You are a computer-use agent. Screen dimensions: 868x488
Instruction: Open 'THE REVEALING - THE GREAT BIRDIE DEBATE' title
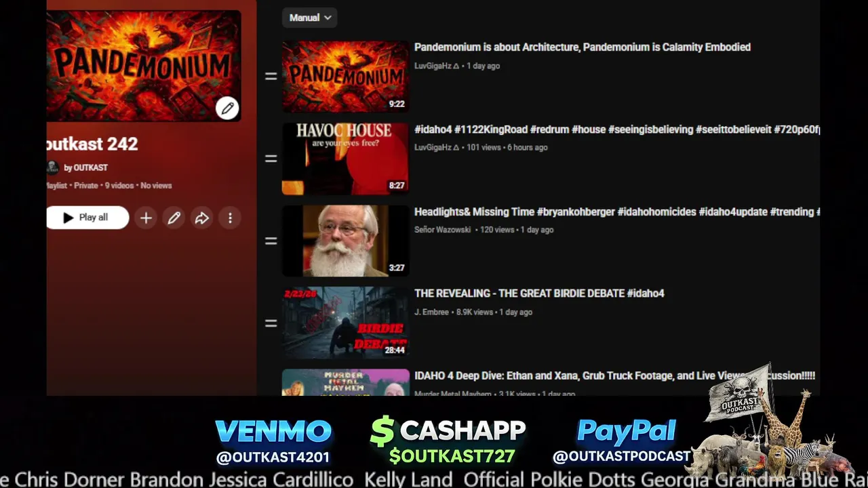(x=539, y=293)
